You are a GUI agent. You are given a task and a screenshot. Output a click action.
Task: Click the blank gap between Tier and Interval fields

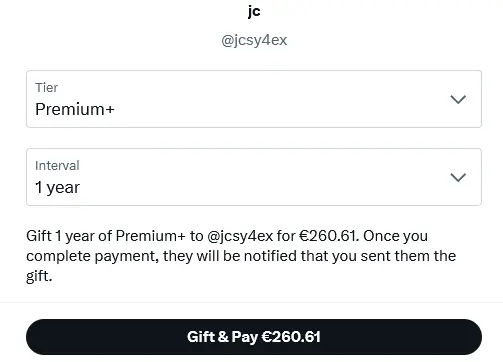click(x=254, y=138)
